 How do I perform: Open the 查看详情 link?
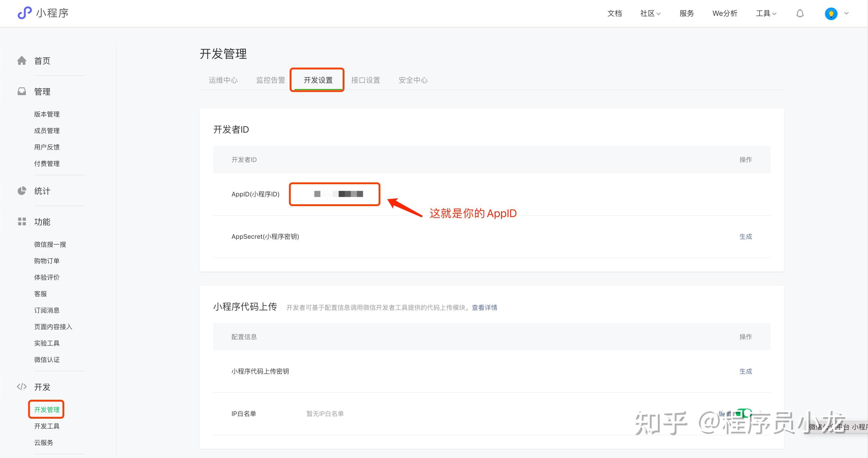[484, 308]
